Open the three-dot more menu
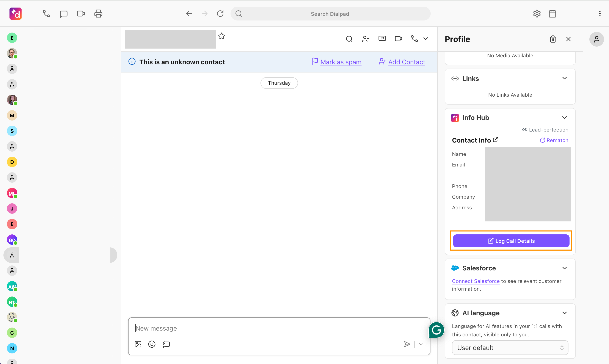The image size is (609, 364). [600, 14]
